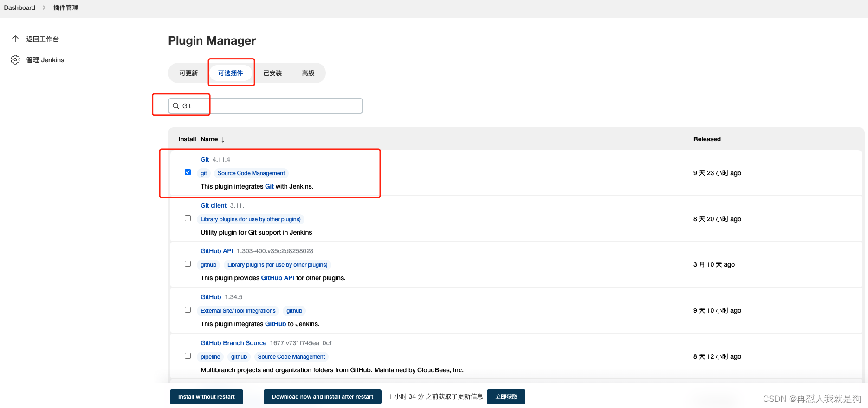Screen dimensions: 868x408
Task: Go to 返回工作台 in sidebar
Action: coord(43,39)
